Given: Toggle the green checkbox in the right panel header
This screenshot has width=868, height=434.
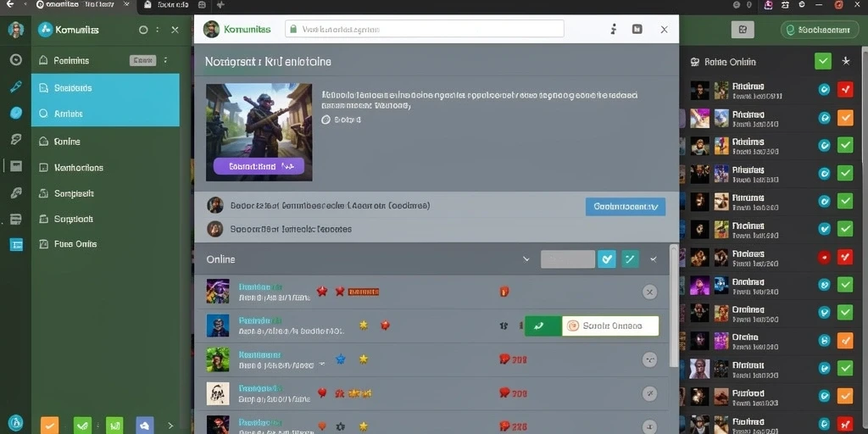Looking at the screenshot, I should point(822,61).
